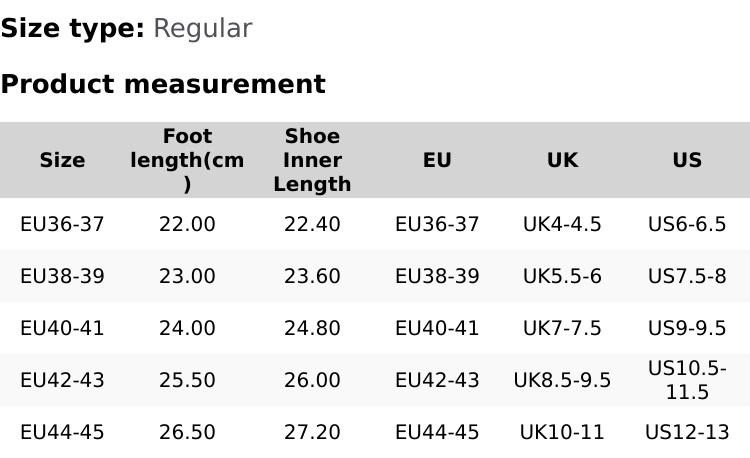Image resolution: width=750 pixels, height=458 pixels.
Task: Click the Size type label
Action: tap(73, 28)
